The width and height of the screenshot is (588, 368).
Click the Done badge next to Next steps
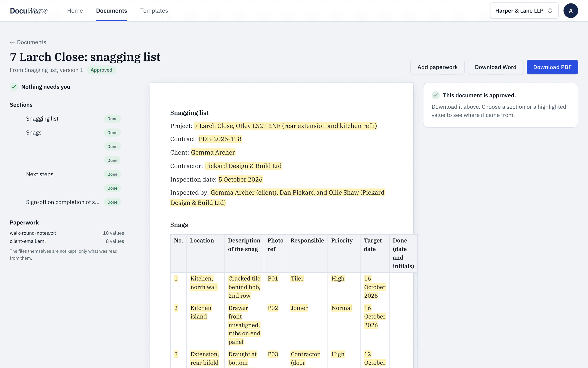112,174
